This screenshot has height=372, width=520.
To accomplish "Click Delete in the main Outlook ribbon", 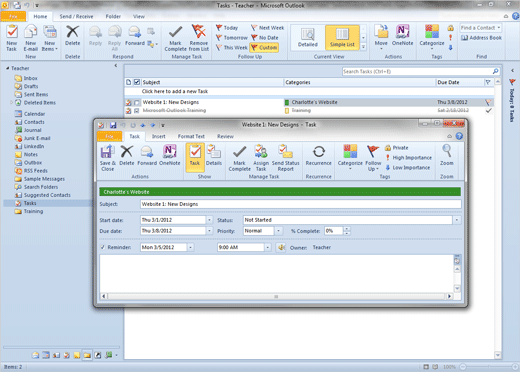I will [72, 36].
